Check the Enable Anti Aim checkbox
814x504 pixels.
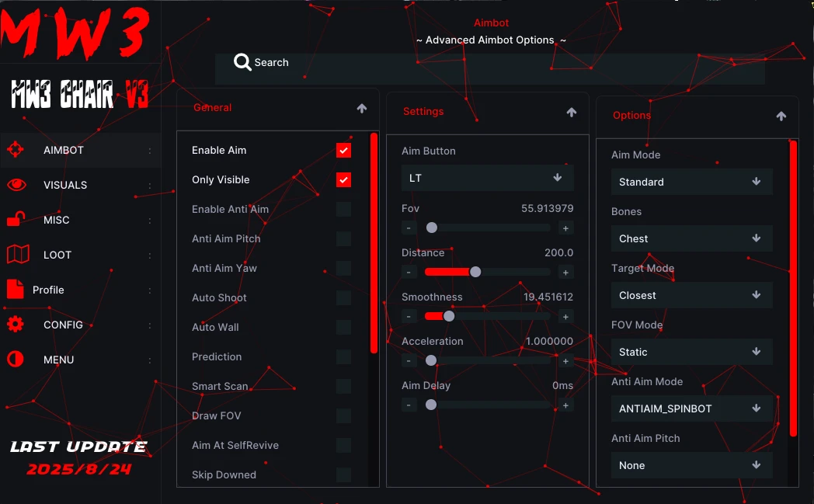(343, 209)
